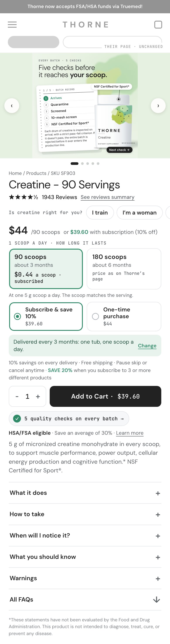This screenshot has width=170, height=644.
Task: Advance to next carousel slide arrow
Action: [158, 105]
